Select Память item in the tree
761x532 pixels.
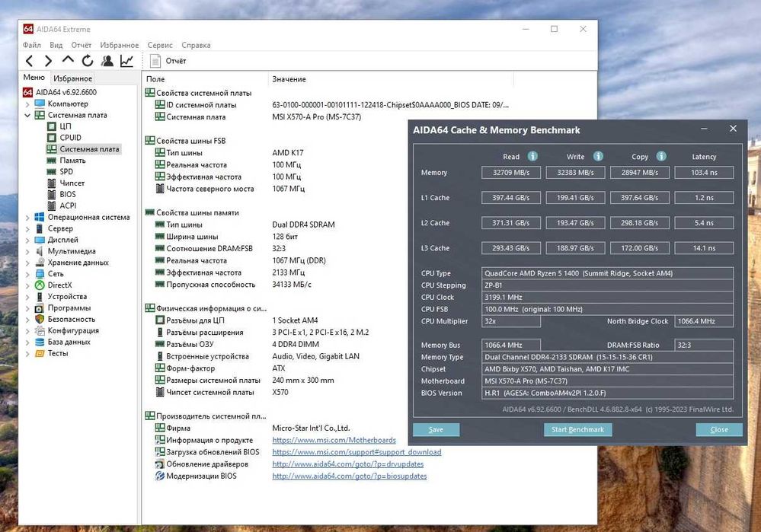(x=73, y=161)
